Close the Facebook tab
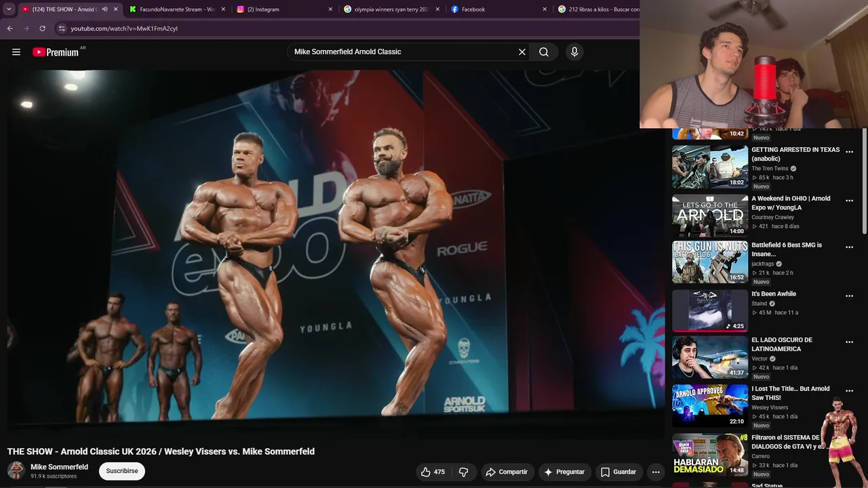The image size is (868, 488). 545,9
